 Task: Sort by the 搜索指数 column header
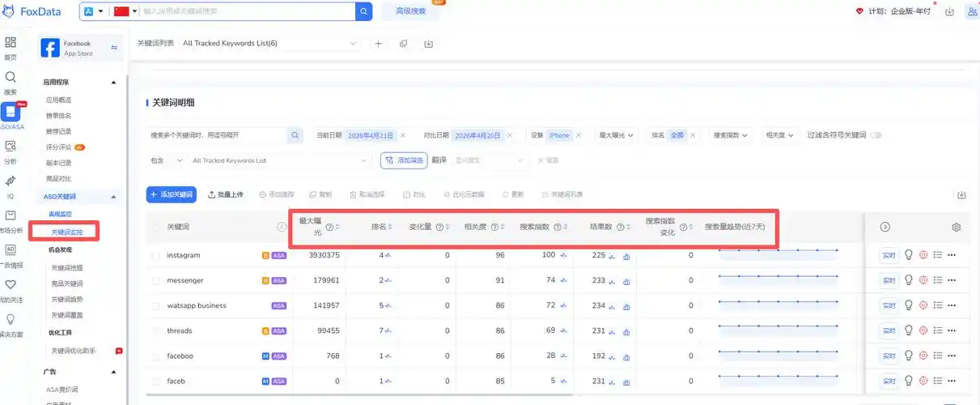541,228
